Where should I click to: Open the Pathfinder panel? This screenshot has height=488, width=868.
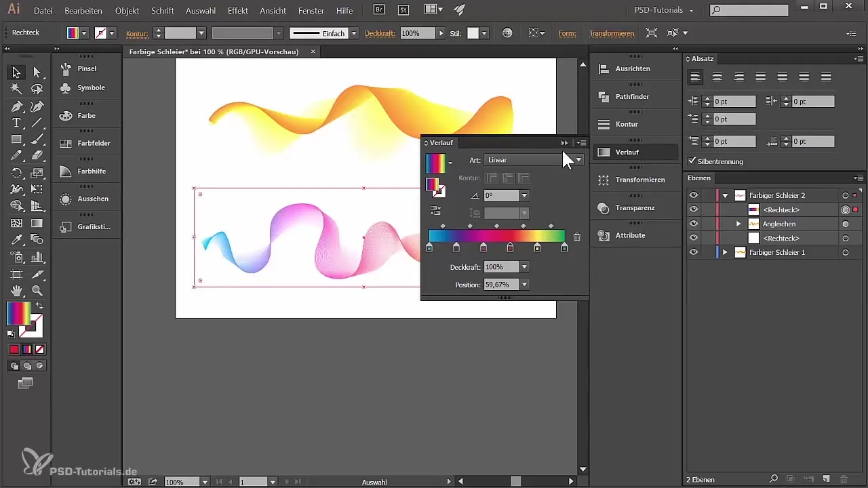point(632,97)
